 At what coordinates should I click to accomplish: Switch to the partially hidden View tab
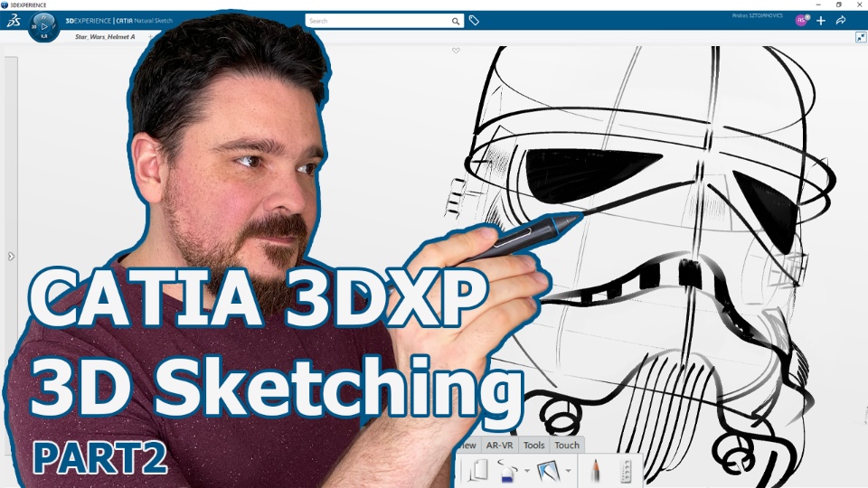click(x=467, y=445)
